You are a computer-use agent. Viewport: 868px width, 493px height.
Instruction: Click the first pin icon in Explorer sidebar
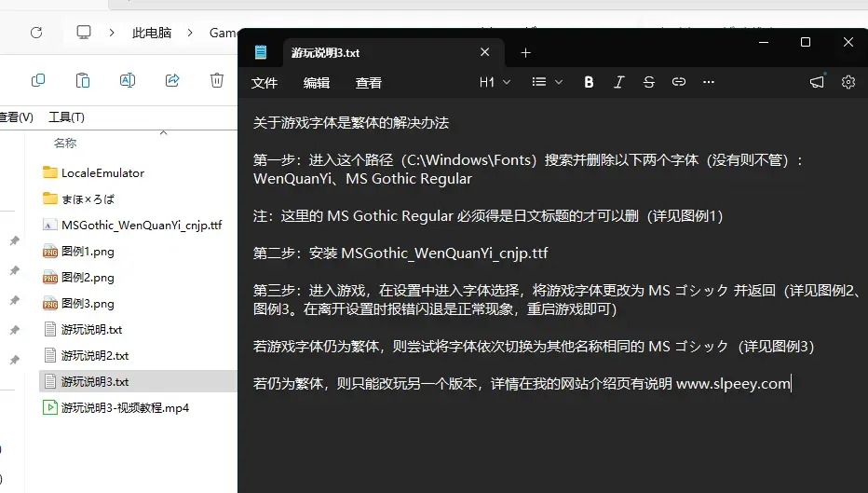click(15, 240)
